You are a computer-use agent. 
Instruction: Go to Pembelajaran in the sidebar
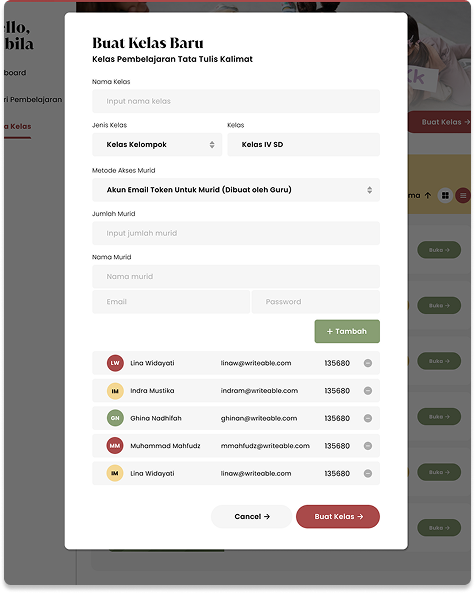[33, 99]
